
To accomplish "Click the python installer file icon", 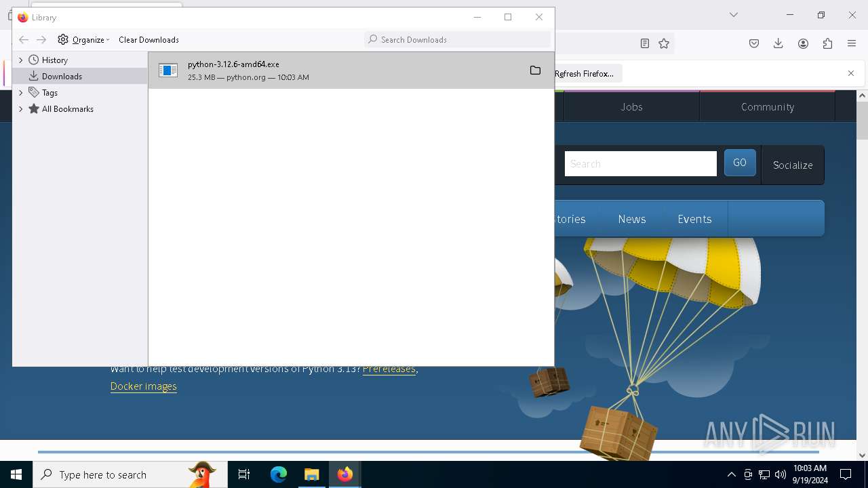I will point(168,70).
